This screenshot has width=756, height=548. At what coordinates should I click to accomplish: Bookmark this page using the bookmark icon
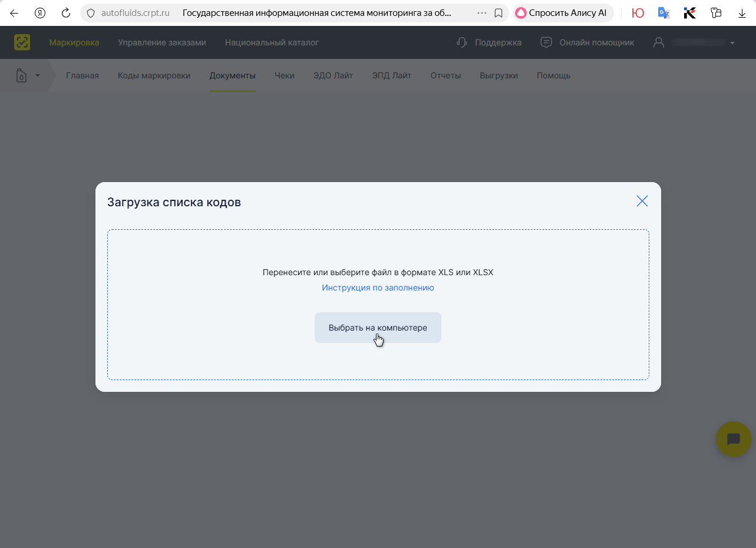(x=499, y=13)
